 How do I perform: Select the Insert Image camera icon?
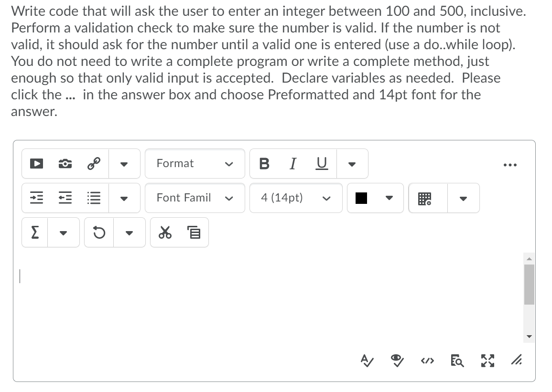(65, 164)
